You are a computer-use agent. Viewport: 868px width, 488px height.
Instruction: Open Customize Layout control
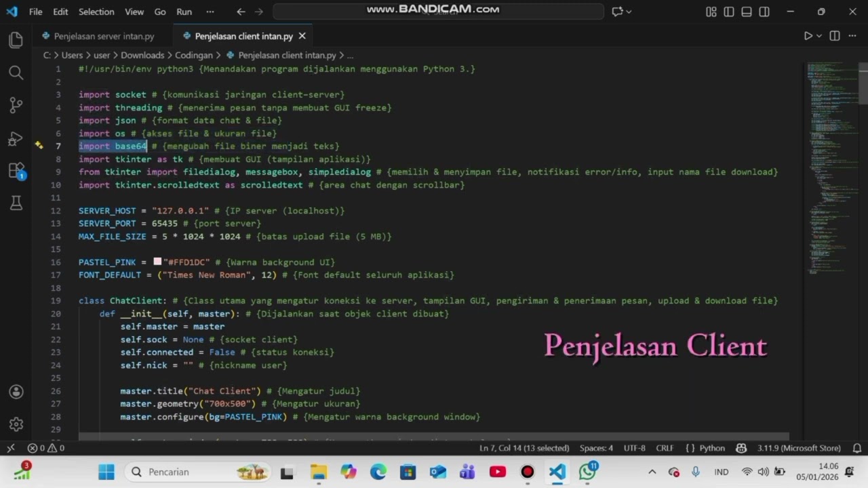(x=711, y=12)
